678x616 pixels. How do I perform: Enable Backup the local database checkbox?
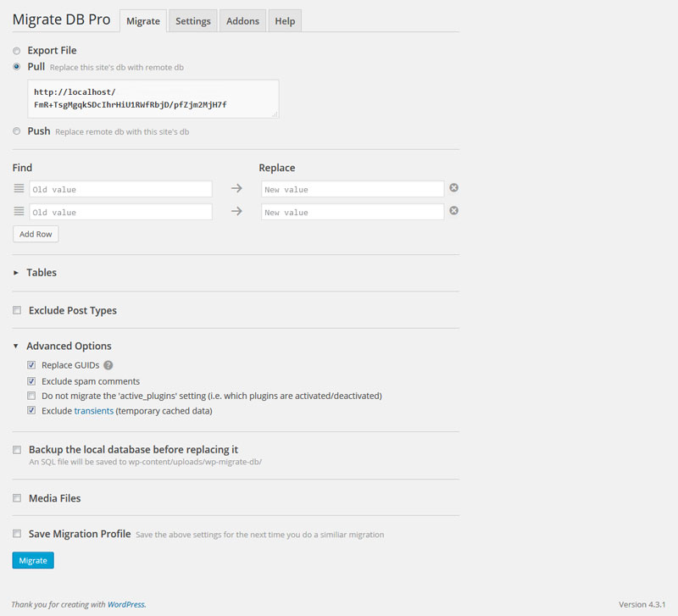click(17, 450)
